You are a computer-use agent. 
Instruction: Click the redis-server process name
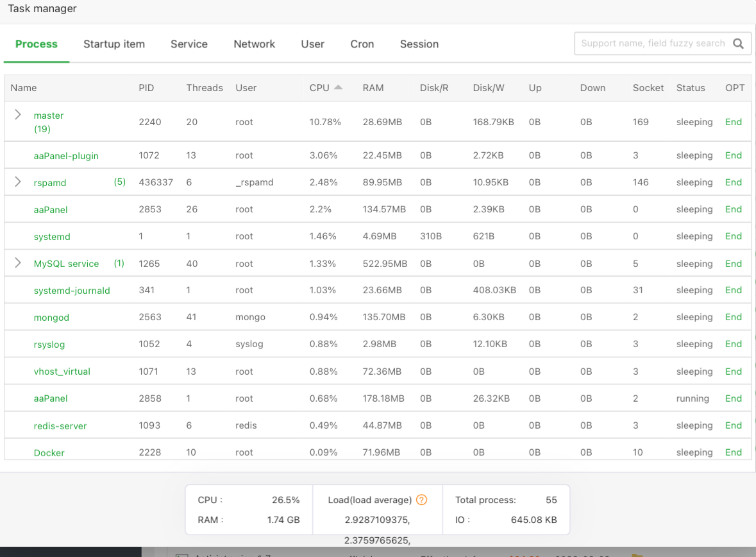[x=60, y=426]
